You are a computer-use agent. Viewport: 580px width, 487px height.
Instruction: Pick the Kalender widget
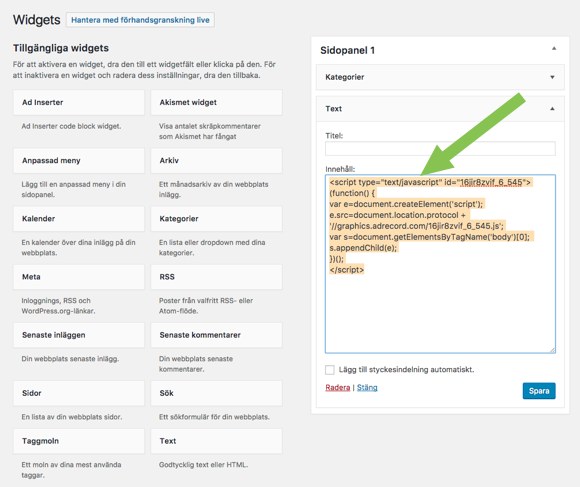coord(79,219)
